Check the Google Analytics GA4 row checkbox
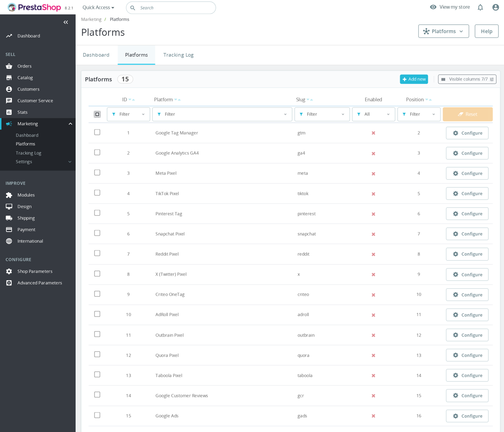 click(97, 153)
